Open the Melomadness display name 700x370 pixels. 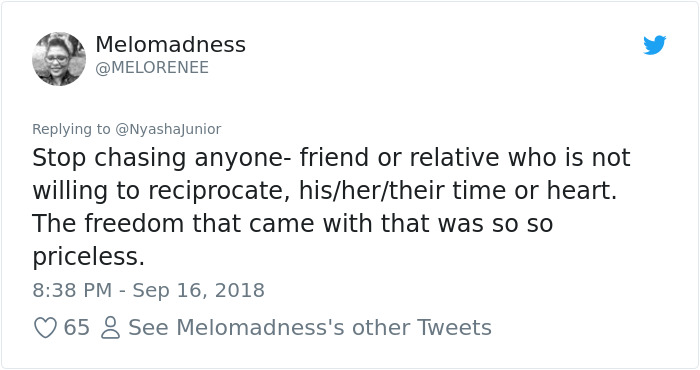coord(171,44)
